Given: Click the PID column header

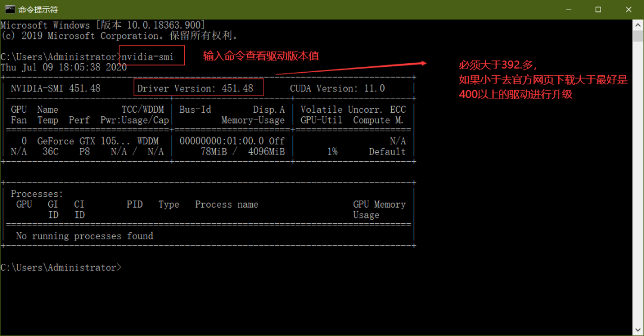Looking at the screenshot, I should tap(135, 204).
